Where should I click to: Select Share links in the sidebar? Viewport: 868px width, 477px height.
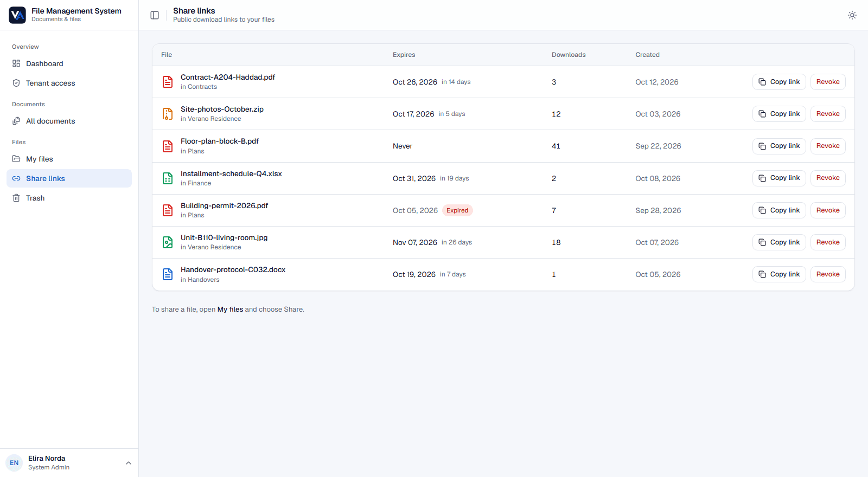(69, 178)
